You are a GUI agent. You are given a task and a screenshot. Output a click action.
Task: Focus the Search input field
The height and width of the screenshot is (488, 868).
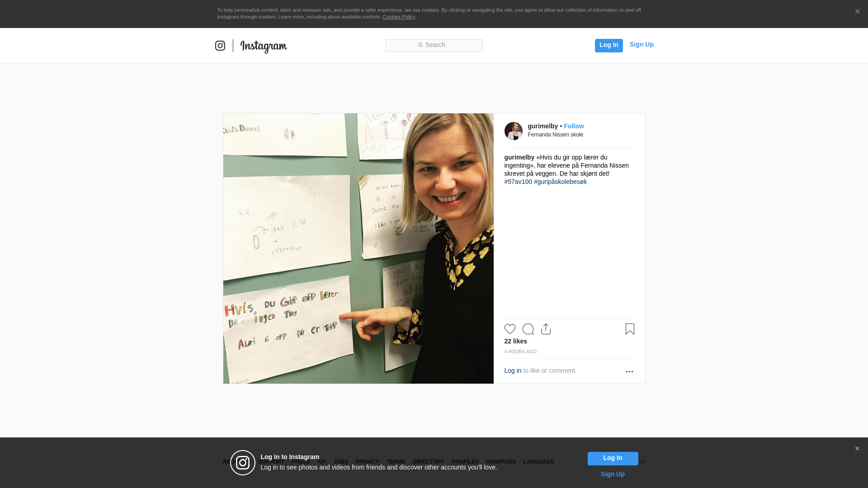(x=434, y=46)
